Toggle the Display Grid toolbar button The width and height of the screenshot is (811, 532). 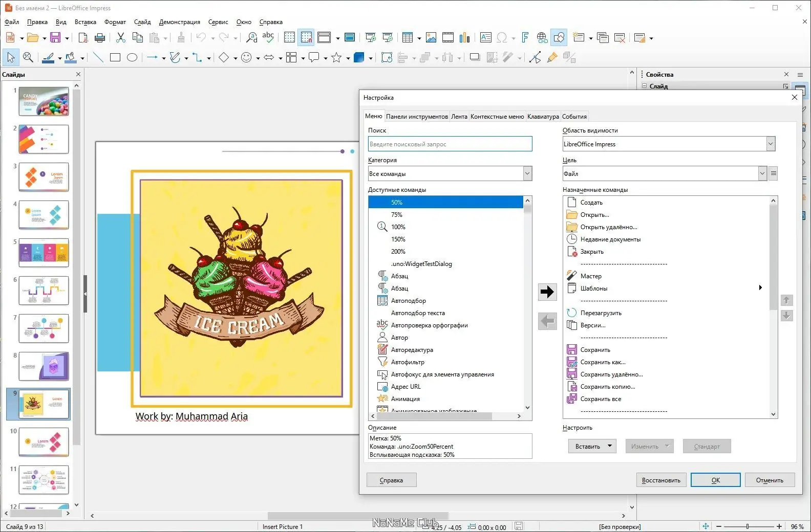(289, 38)
